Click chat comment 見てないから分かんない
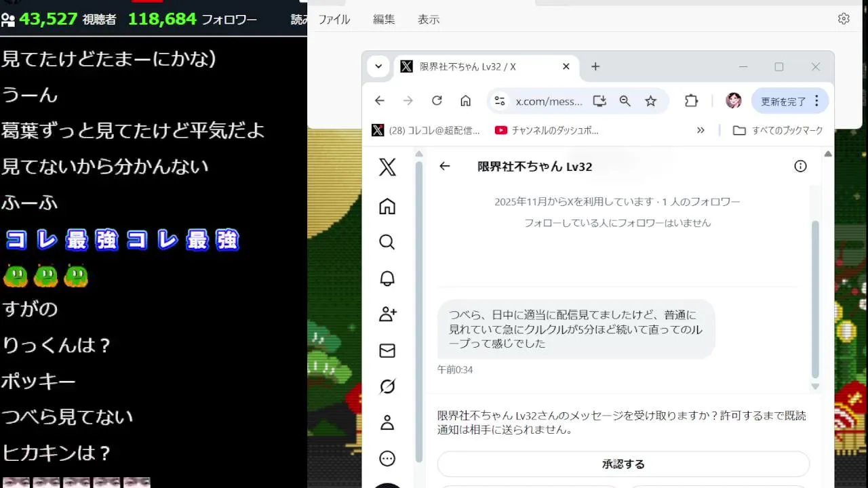 [104, 166]
